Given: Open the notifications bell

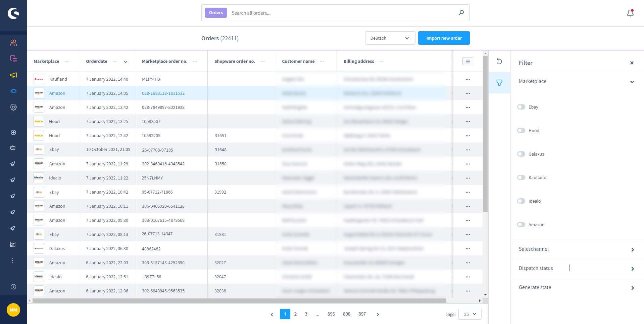Looking at the screenshot, I should point(630,13).
